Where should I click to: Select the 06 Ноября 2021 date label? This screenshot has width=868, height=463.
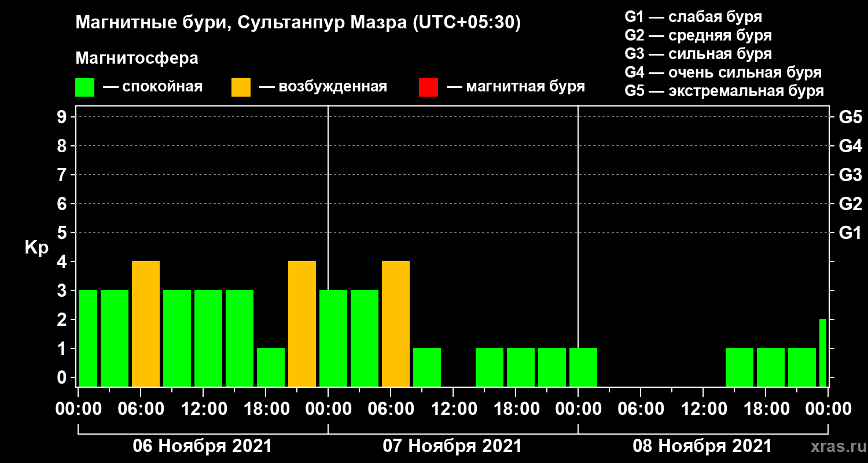202,446
